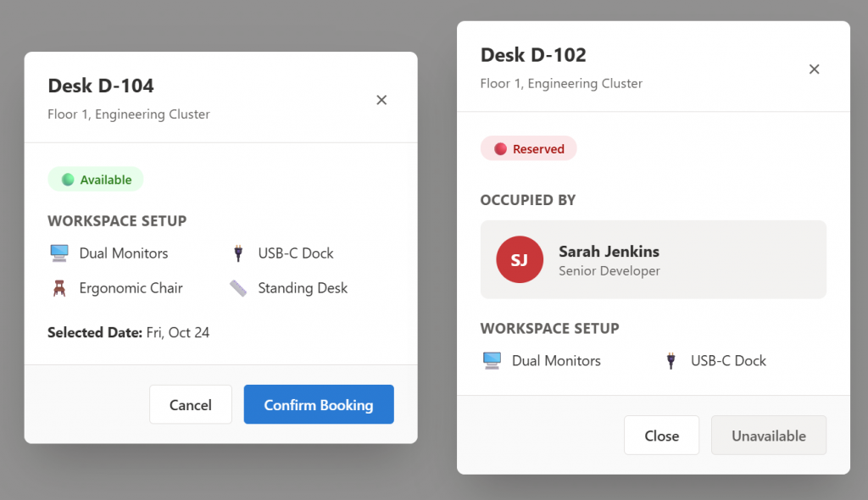The image size is (868, 500).
Task: Click the green dot in the Available badge
Action: coord(68,180)
